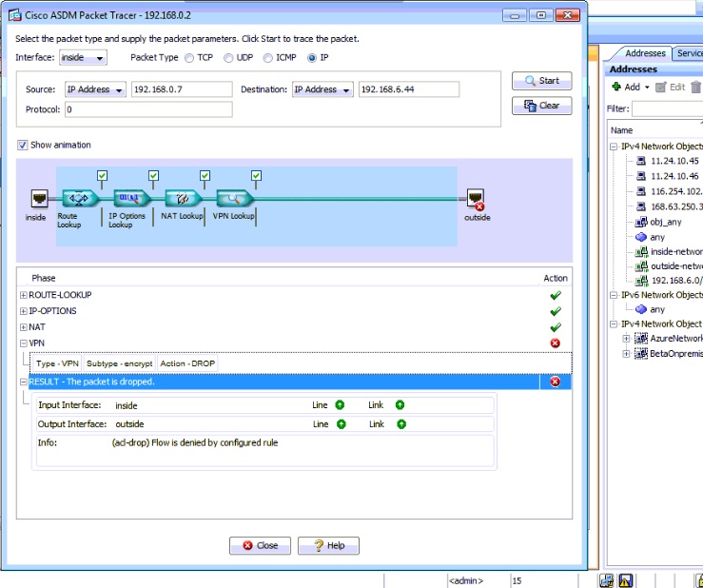The width and height of the screenshot is (703, 588).
Task: Expand the IP-OPTIONS phase
Action: pyautogui.click(x=24, y=311)
